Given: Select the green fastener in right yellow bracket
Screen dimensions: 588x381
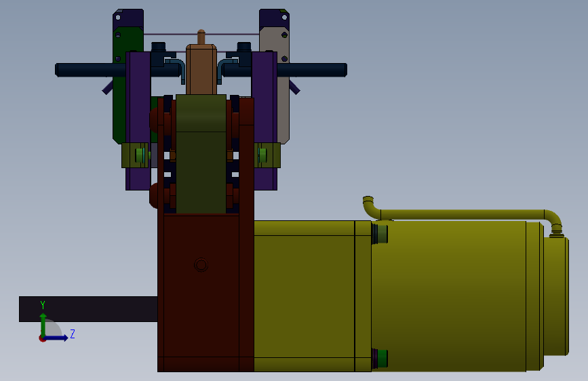Looking at the screenshot, I should pyautogui.click(x=262, y=155).
